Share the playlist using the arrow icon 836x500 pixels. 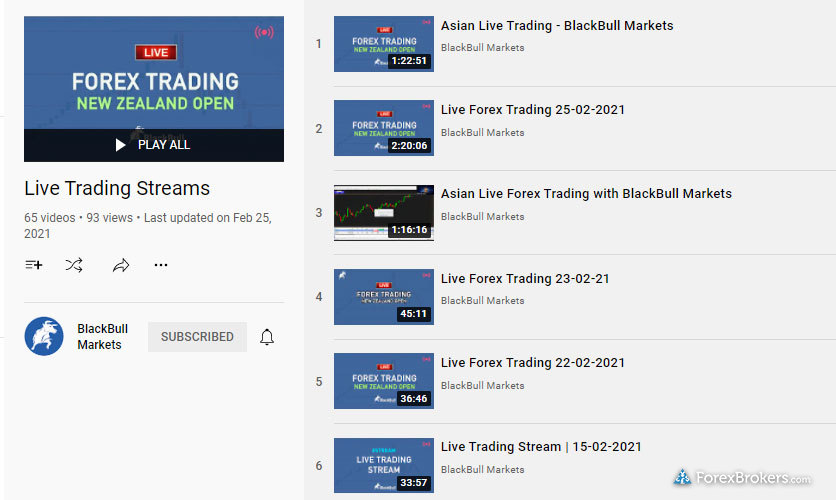[121, 265]
